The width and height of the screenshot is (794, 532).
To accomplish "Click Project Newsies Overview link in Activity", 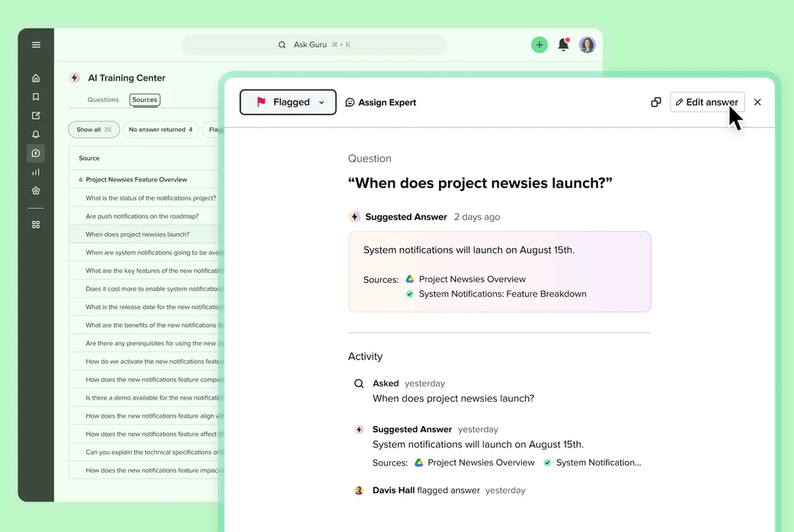I will (x=475, y=463).
